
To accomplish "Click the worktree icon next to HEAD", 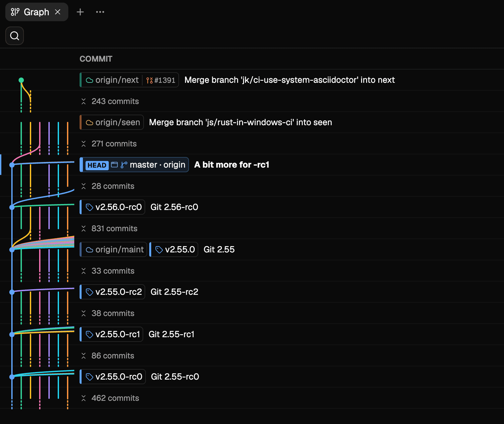I will (114, 165).
